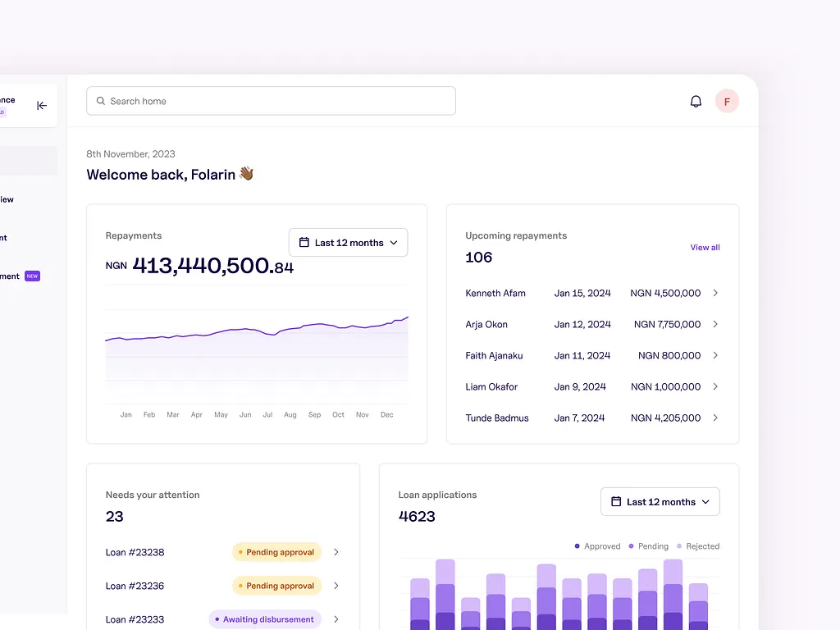Toggle the Pending legend item
The height and width of the screenshot is (630, 840).
(648, 546)
